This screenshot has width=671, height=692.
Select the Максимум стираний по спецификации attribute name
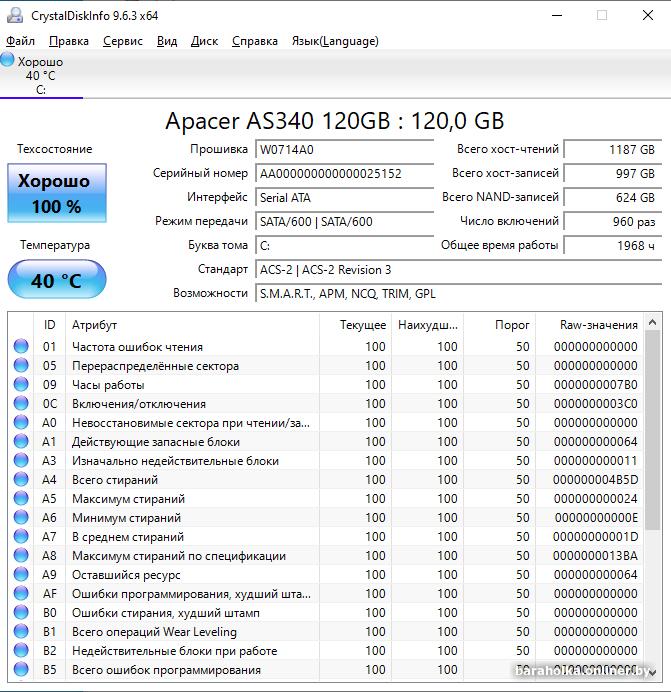point(179,556)
